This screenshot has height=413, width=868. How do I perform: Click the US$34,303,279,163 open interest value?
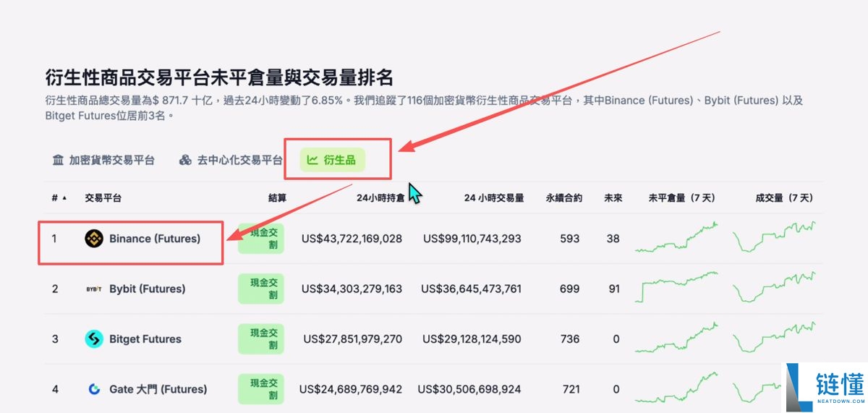[352, 289]
